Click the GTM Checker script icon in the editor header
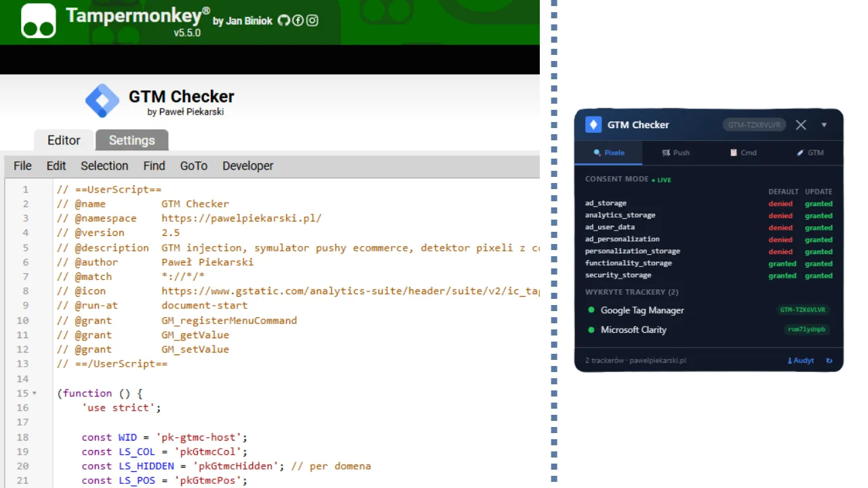This screenshot has width=868, height=488. tap(102, 101)
